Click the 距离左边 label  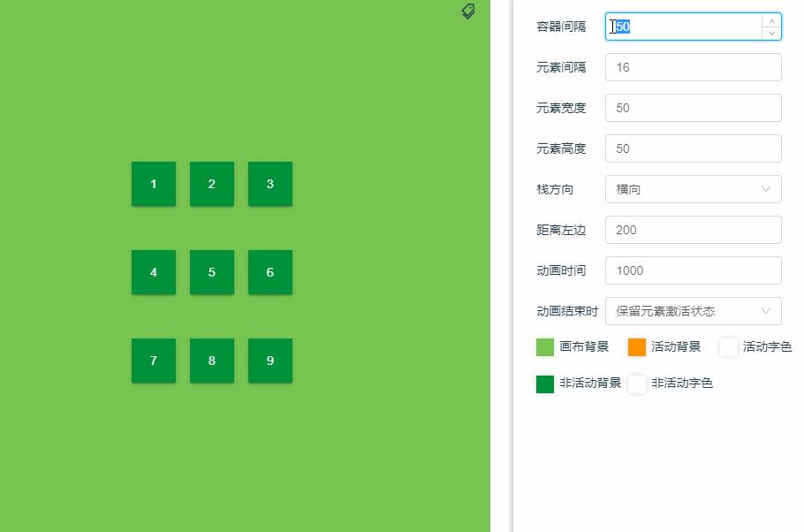561,230
